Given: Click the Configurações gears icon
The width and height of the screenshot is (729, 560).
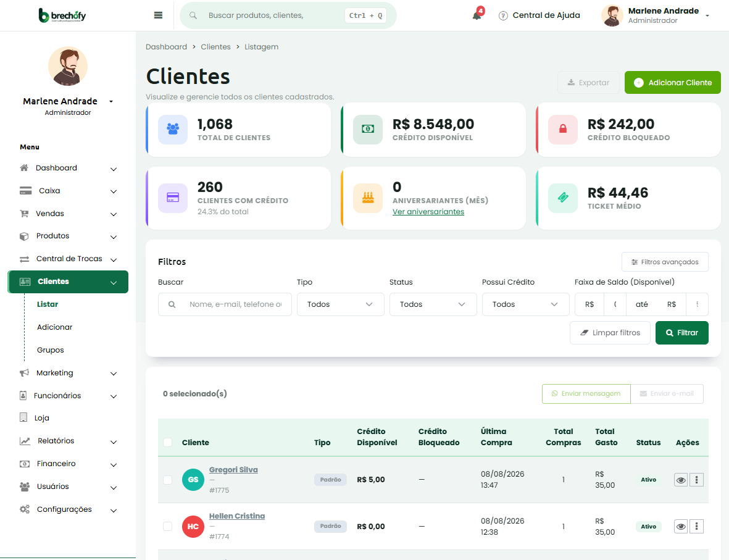Looking at the screenshot, I should [x=25, y=509].
